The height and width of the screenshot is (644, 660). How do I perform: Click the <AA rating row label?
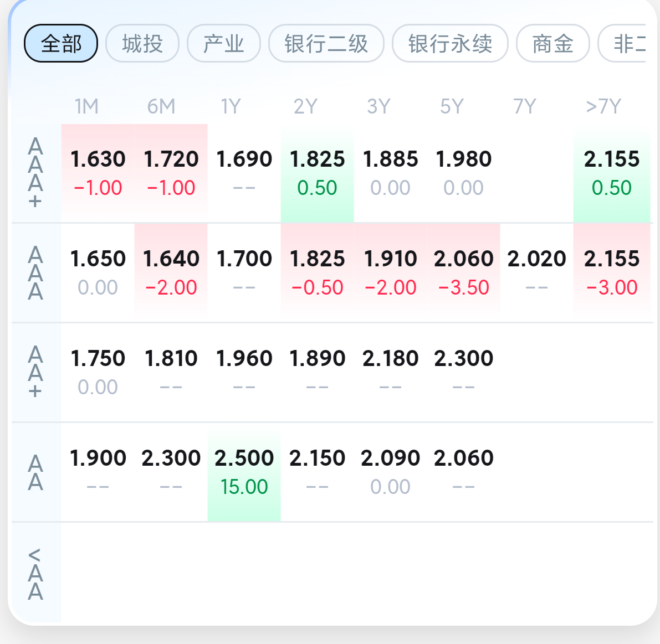(35, 573)
